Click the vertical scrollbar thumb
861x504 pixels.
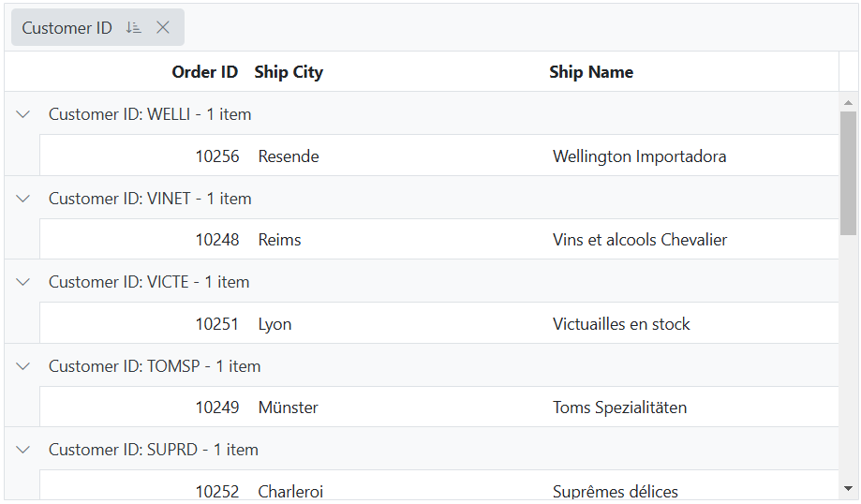point(848,172)
